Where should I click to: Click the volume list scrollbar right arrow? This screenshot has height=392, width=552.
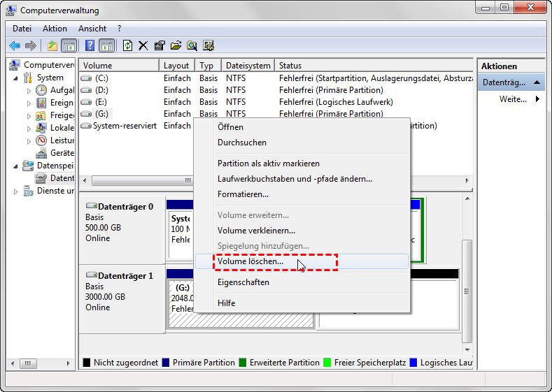pyautogui.click(x=467, y=180)
